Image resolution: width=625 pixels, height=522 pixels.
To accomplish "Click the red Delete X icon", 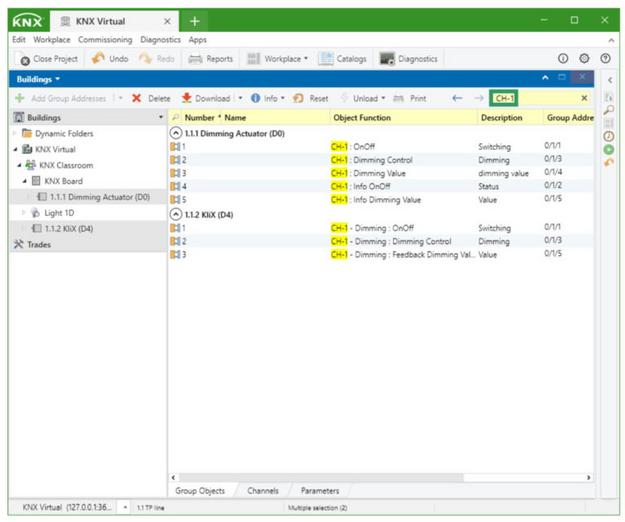I will (x=136, y=99).
